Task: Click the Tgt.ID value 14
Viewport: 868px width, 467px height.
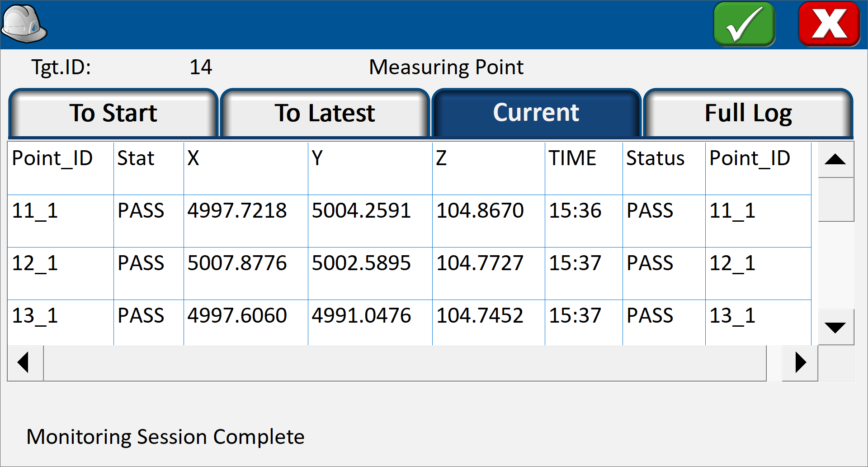Action: tap(201, 67)
